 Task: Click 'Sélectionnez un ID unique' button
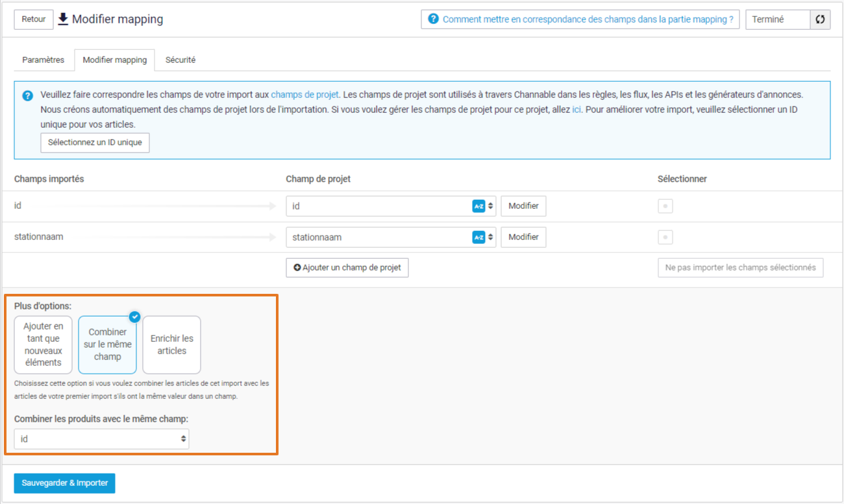[95, 143]
